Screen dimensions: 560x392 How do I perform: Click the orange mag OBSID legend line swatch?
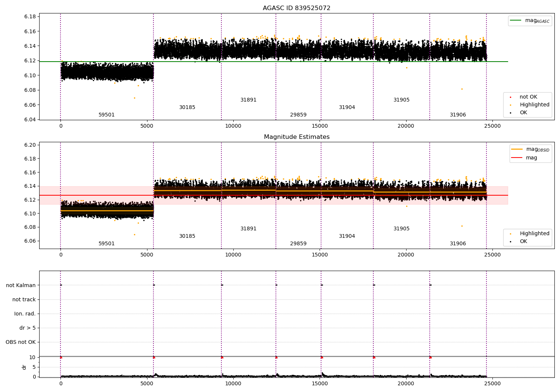point(517,149)
